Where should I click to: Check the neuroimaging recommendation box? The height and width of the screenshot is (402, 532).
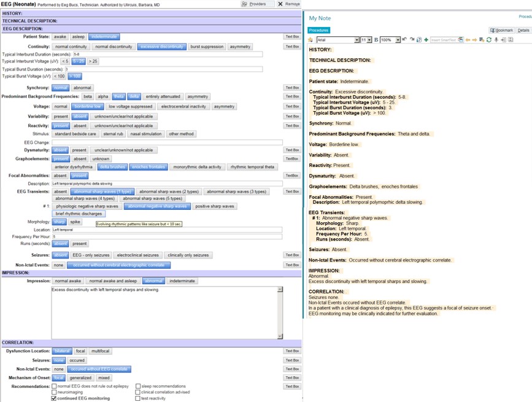(54, 392)
